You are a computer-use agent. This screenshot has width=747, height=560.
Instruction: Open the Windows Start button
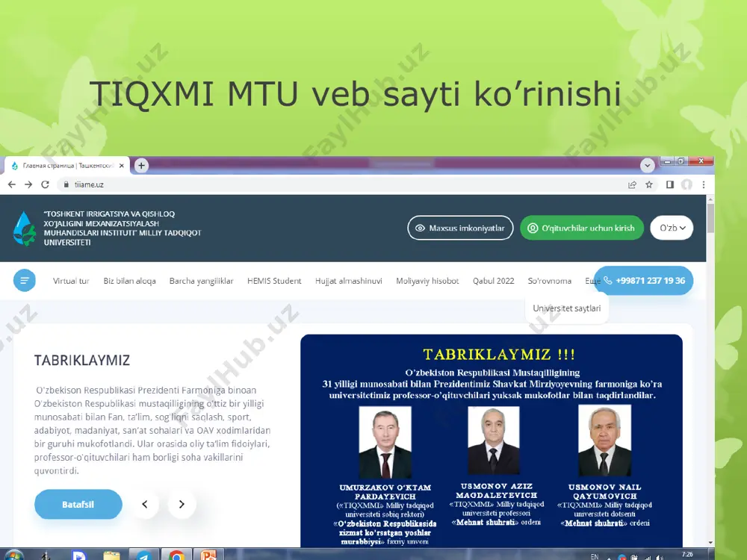[13, 556]
